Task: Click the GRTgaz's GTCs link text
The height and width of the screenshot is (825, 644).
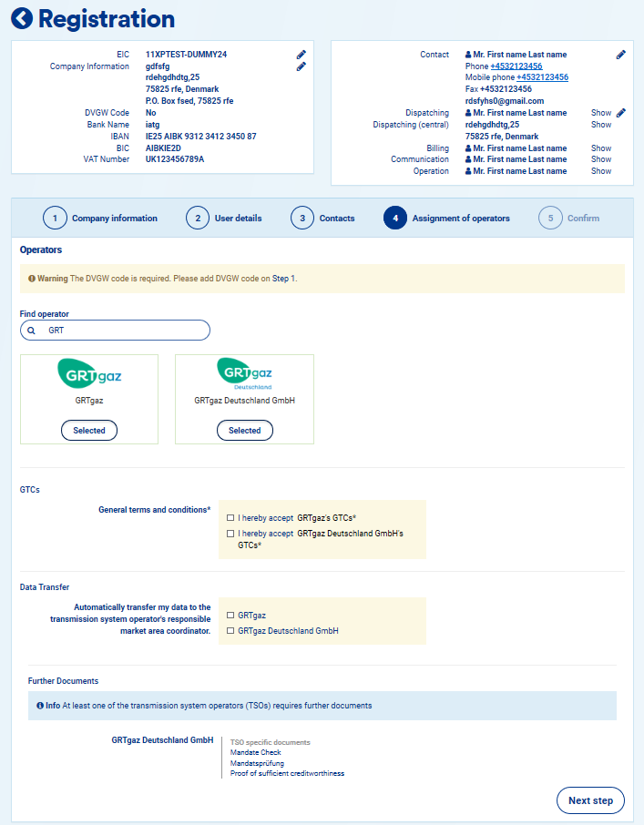Action: pyautogui.click(x=324, y=518)
